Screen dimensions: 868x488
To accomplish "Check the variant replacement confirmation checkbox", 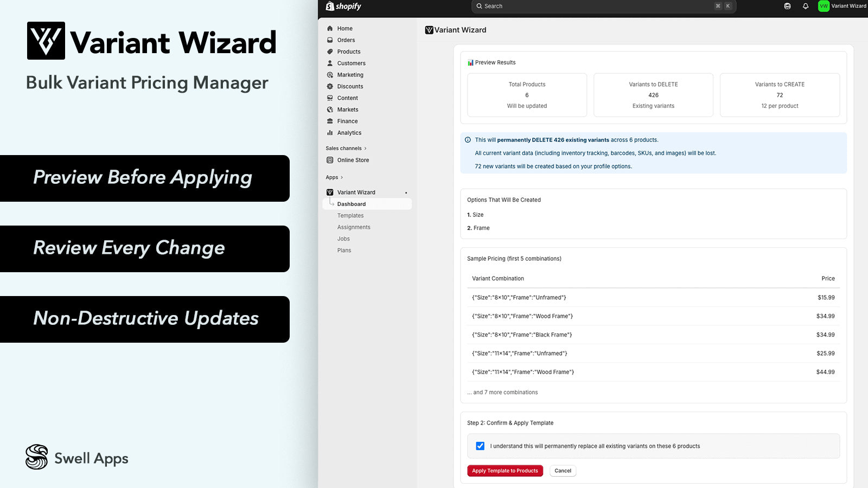I will pos(480,446).
